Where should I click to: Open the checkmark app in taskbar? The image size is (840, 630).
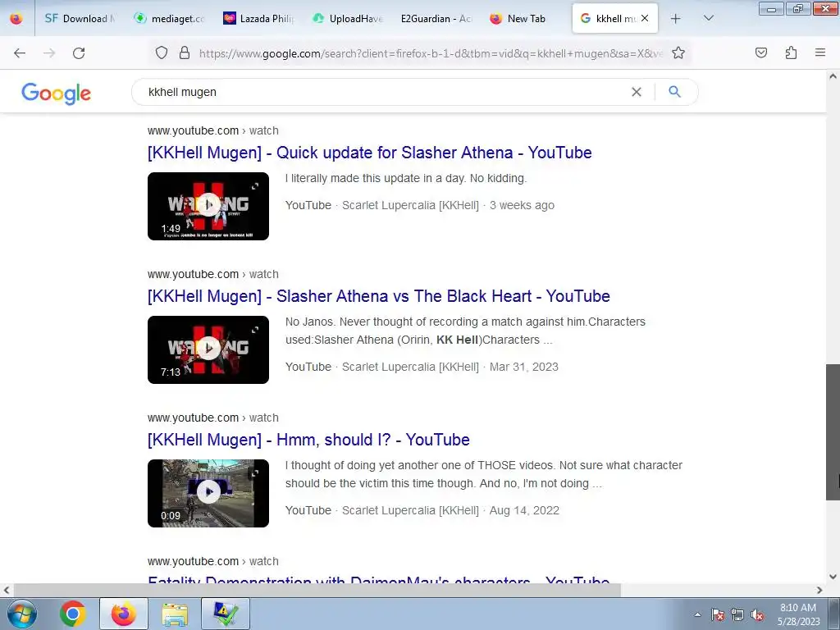tap(226, 614)
